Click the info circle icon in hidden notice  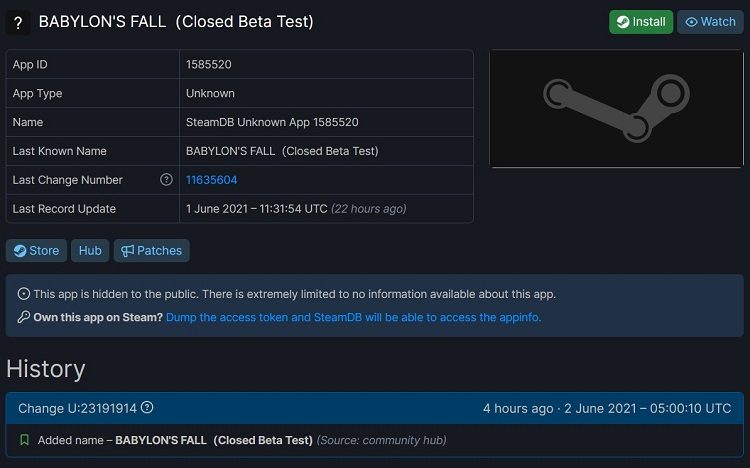[24, 294]
